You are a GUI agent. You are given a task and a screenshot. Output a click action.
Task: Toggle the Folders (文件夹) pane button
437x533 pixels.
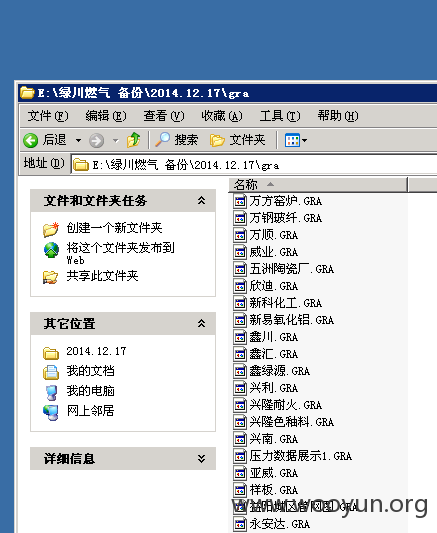(x=237, y=140)
